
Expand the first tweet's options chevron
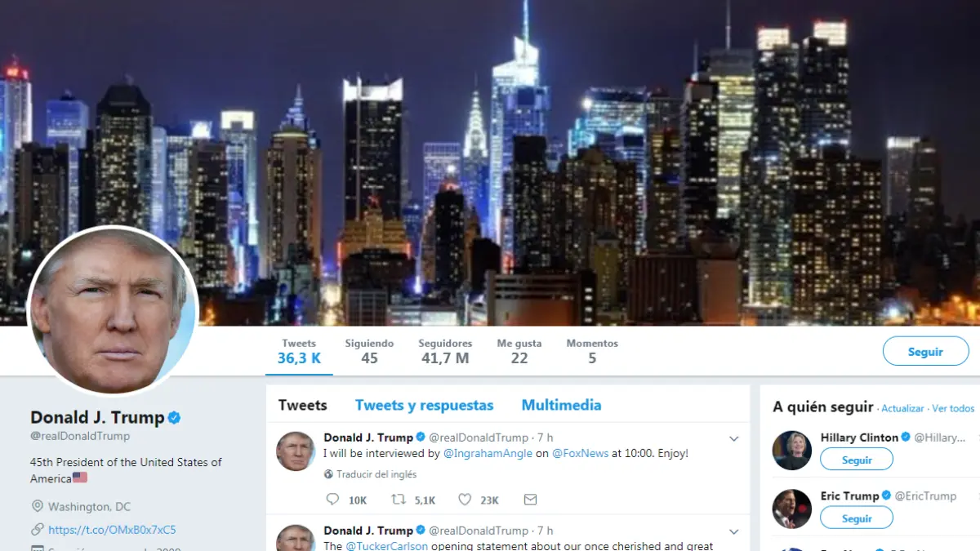[733, 438]
